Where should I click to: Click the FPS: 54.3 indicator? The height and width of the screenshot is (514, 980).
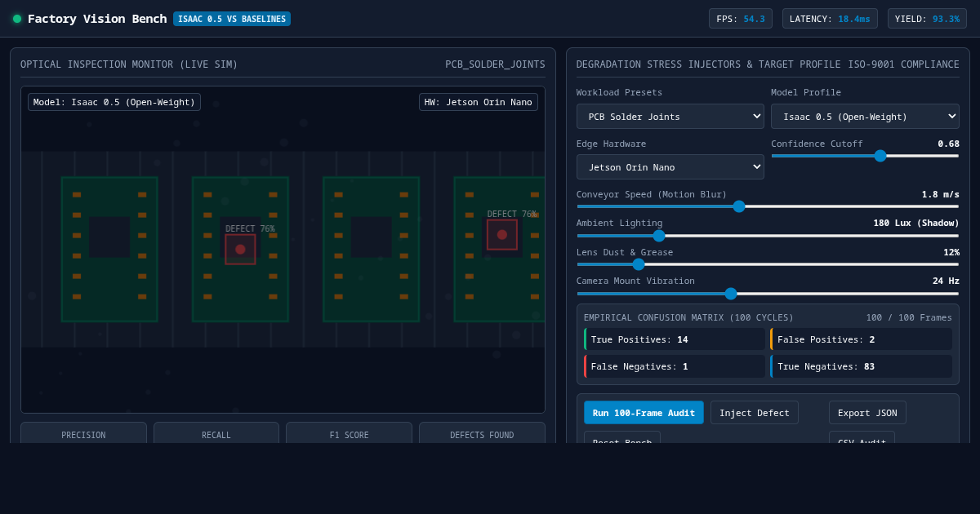pyautogui.click(x=741, y=19)
